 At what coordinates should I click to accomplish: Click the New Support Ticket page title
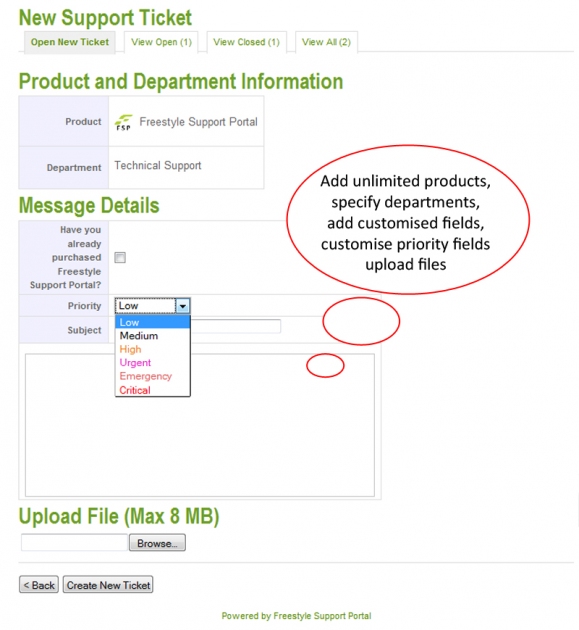(105, 18)
